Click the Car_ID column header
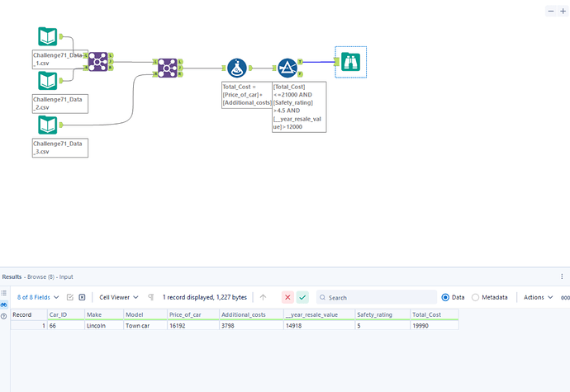Viewport: 570px width, 392px height. 66,314
